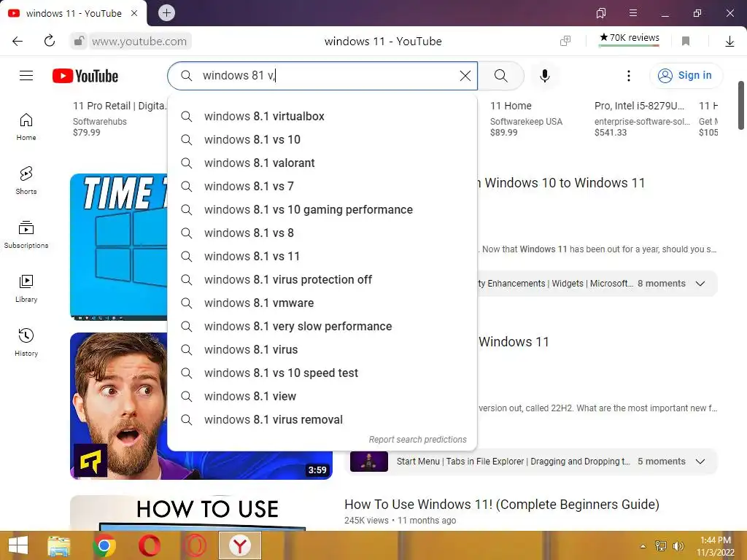Click the magnifier search button
747x560 pixels.
[500, 76]
